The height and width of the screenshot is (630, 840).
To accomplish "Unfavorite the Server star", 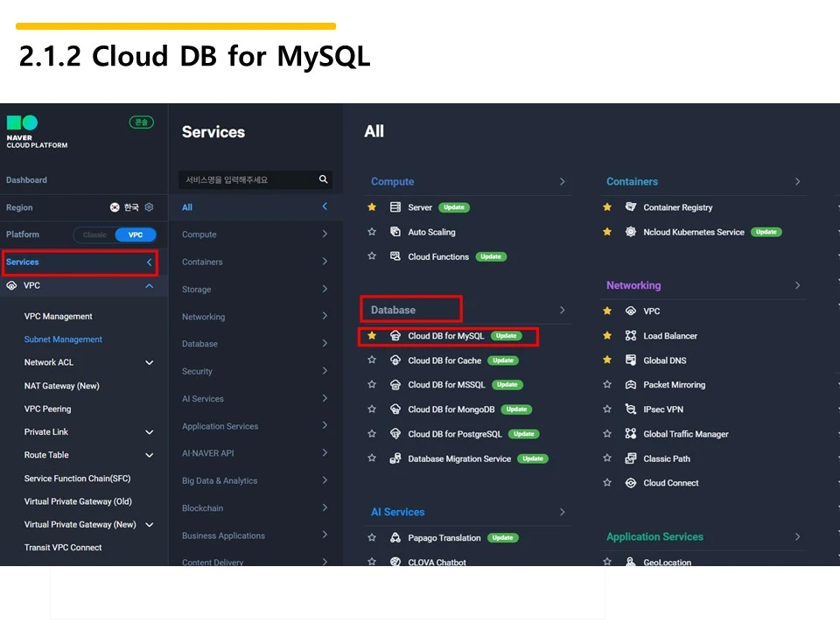I will (x=372, y=206).
